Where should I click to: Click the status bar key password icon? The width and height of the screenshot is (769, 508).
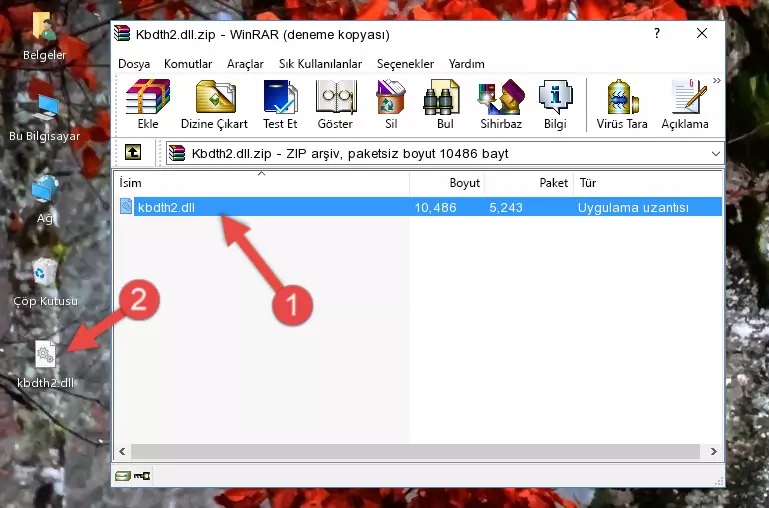(x=142, y=475)
